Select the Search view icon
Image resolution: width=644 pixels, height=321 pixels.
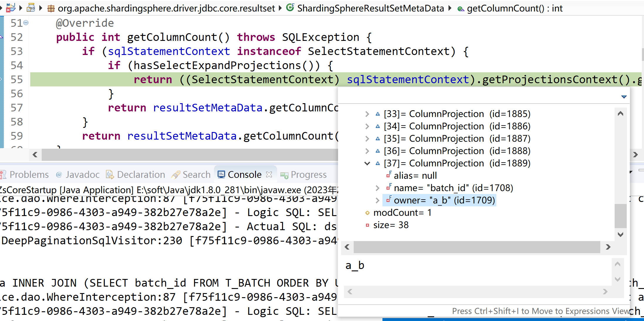pyautogui.click(x=175, y=174)
